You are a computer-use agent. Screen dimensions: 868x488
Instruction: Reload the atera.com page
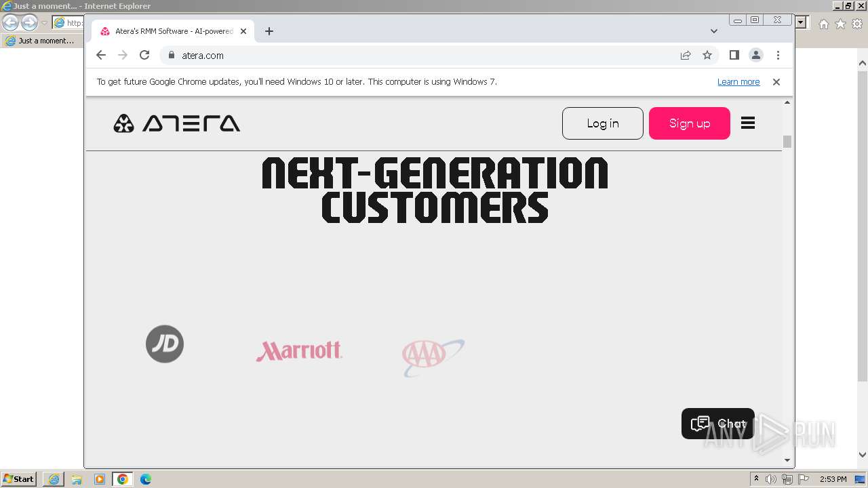click(x=144, y=56)
